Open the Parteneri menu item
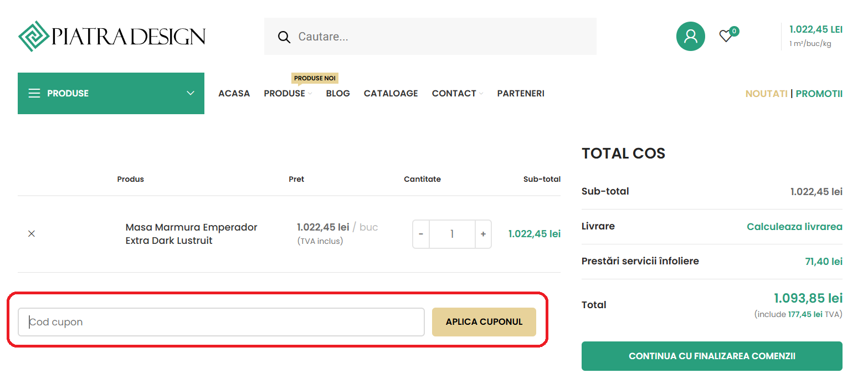Screen dimensions: 868x383 [520, 94]
